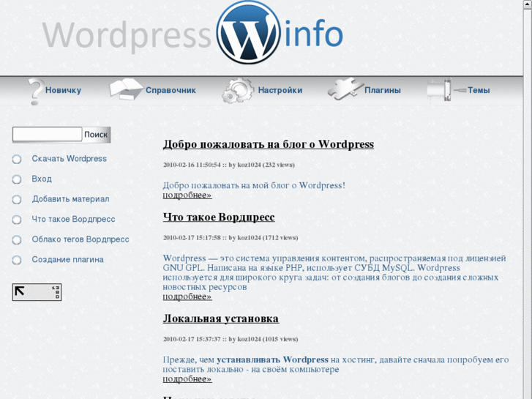Click the puzzle piece icon beside Плагины

coord(345,89)
